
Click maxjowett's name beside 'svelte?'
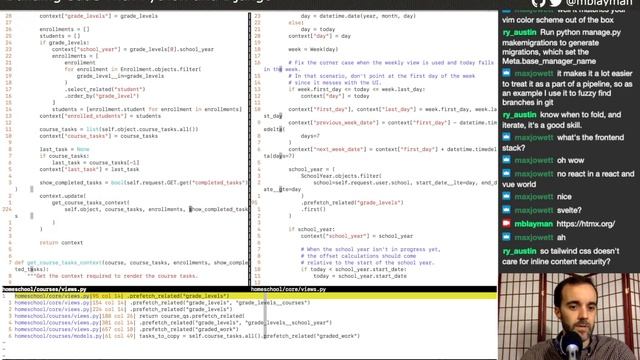coord(533,210)
